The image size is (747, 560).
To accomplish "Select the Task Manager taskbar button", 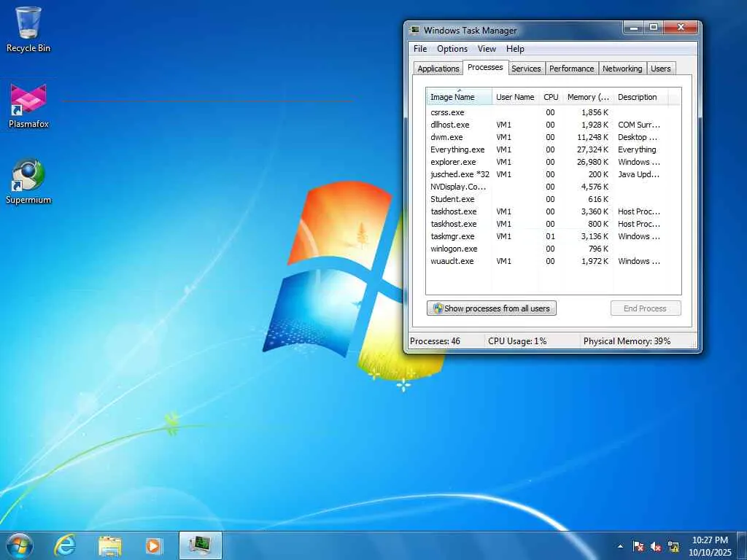I will coord(201,545).
